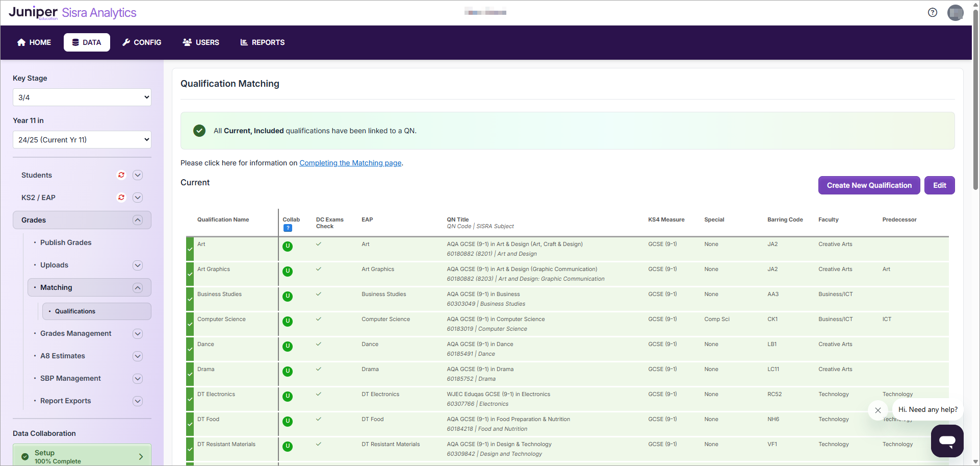Open the chat bubble widget
Screen dimensions: 980x466
(x=947, y=441)
